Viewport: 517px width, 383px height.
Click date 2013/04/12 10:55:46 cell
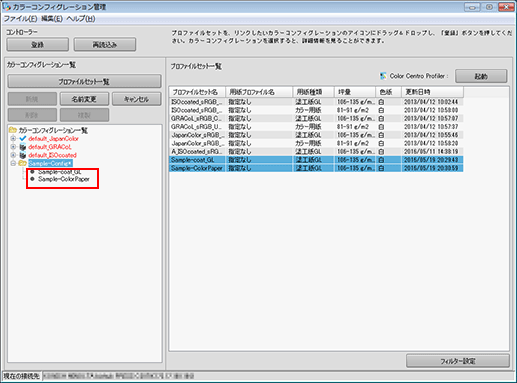pos(431,135)
